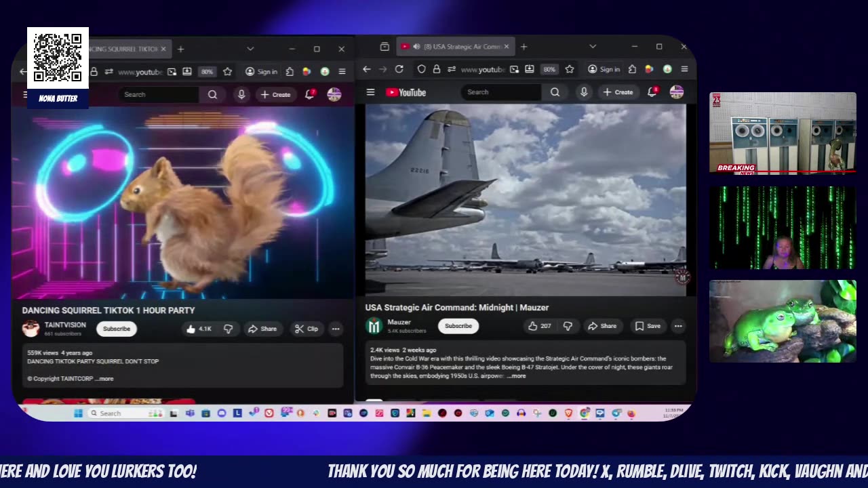This screenshot has height=488, width=868.
Task: Expand the tab list chevron in the Air Command window
Action: point(593,47)
